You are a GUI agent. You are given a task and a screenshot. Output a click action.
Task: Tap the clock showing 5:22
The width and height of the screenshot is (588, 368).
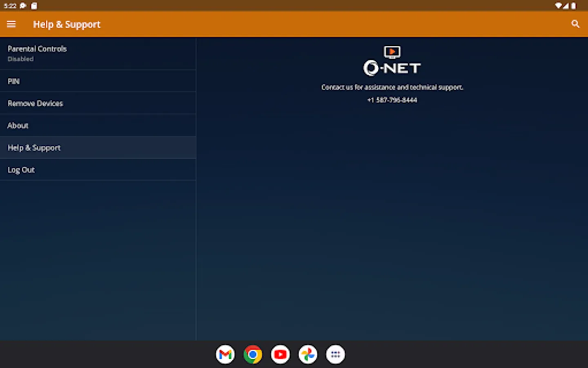(x=10, y=6)
